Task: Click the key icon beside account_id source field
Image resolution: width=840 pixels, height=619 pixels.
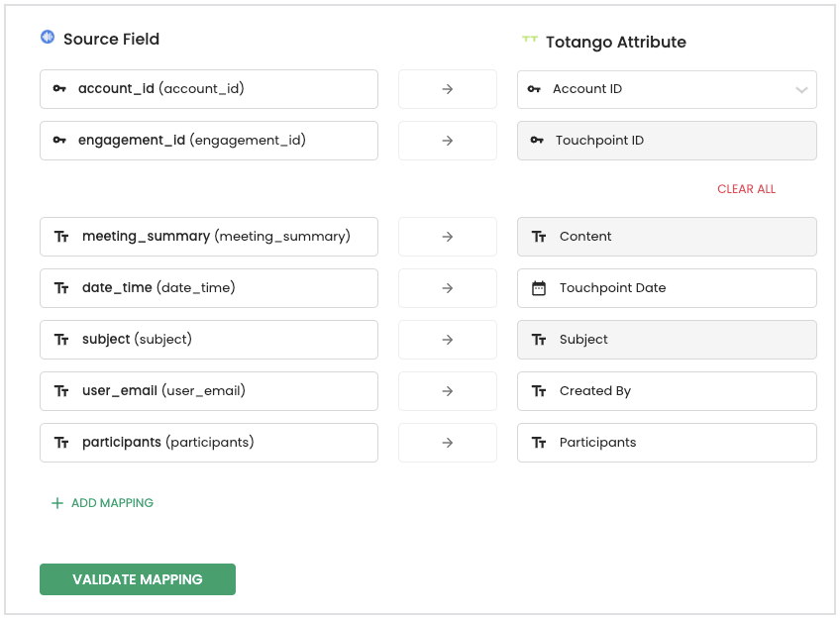Action: (x=59, y=89)
